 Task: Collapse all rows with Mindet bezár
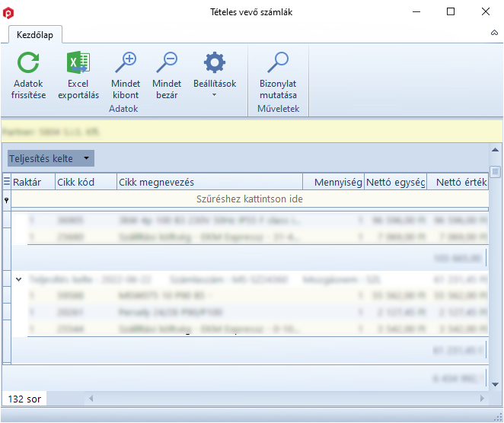tap(166, 63)
